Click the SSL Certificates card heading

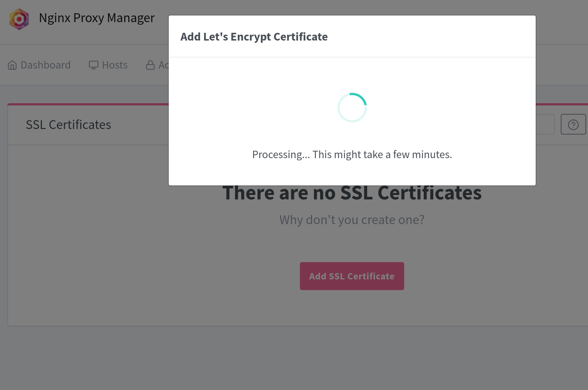(68, 125)
